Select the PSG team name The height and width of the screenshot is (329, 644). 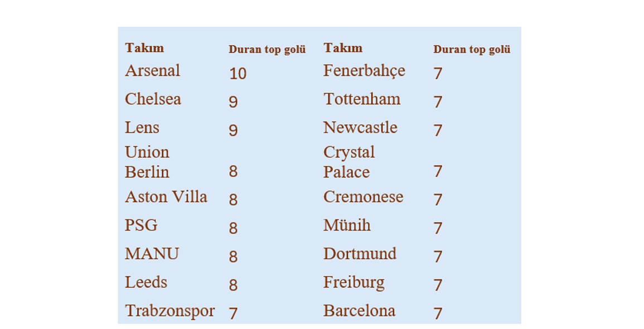point(141,225)
